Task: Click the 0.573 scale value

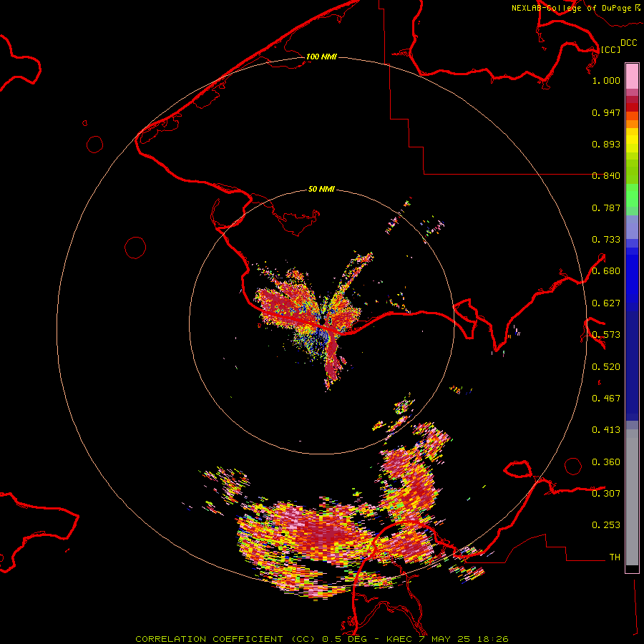Action: 606,335
